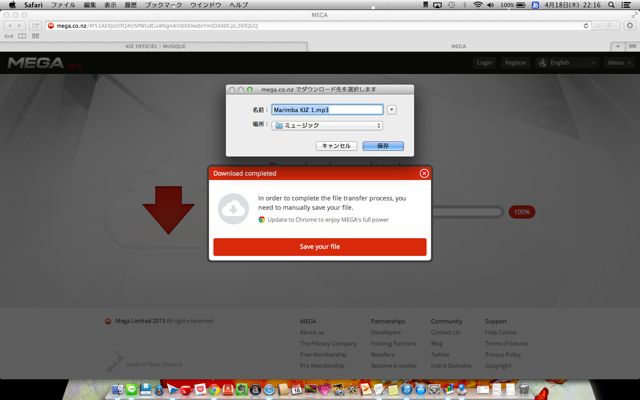Click the リーダー reader button

[x=606, y=26]
